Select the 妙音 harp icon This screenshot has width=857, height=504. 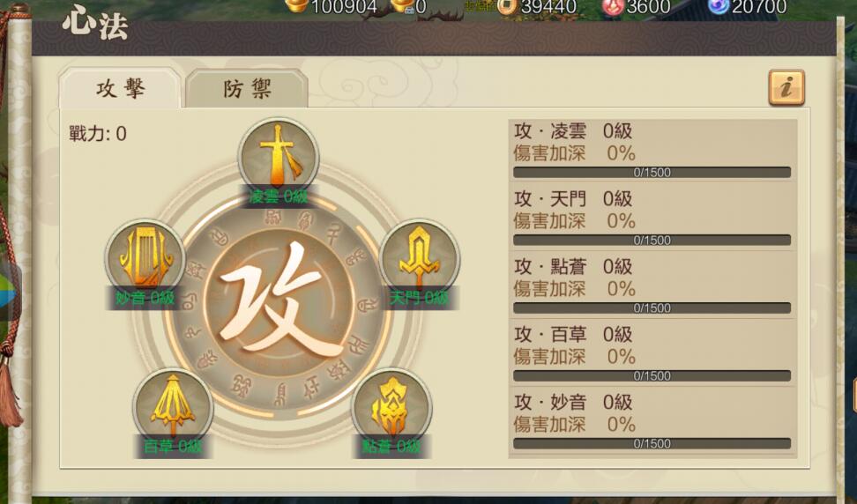pos(145,257)
